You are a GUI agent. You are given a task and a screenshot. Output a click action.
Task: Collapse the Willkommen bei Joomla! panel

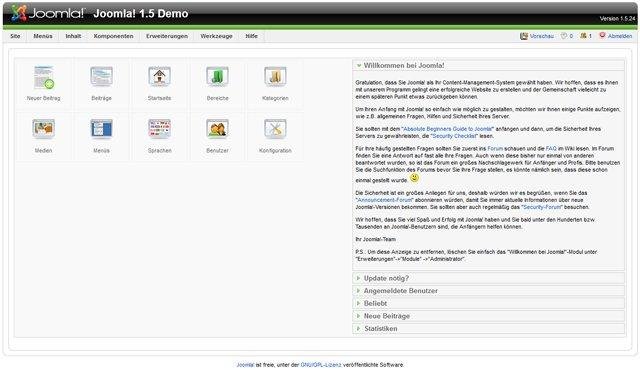coord(488,65)
